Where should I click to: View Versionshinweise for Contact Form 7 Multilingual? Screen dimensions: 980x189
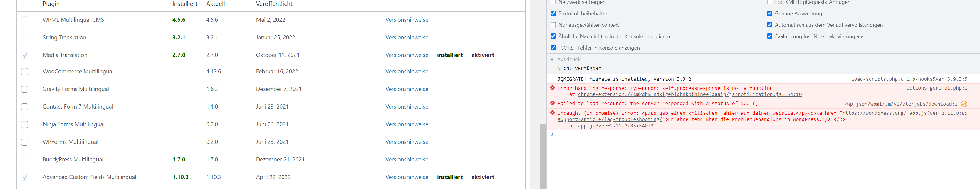407,107
